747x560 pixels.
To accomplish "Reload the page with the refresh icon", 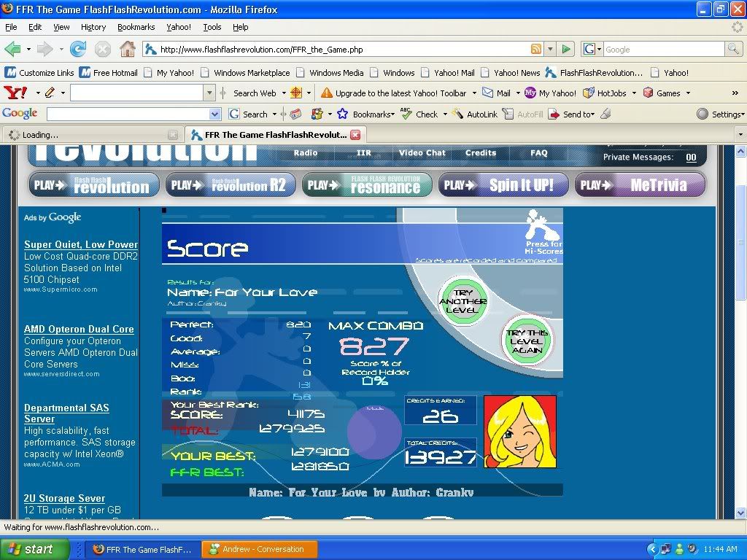I will (78, 50).
